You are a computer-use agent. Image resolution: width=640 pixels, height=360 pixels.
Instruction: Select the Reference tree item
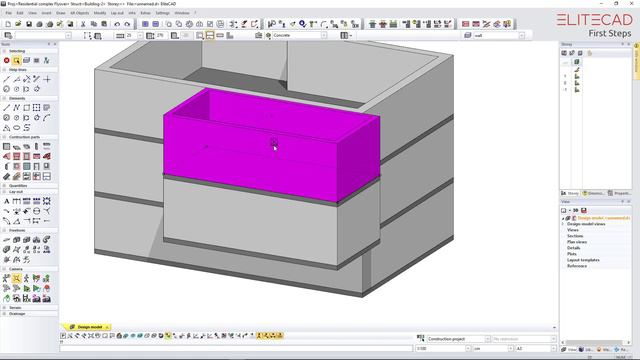577,266
